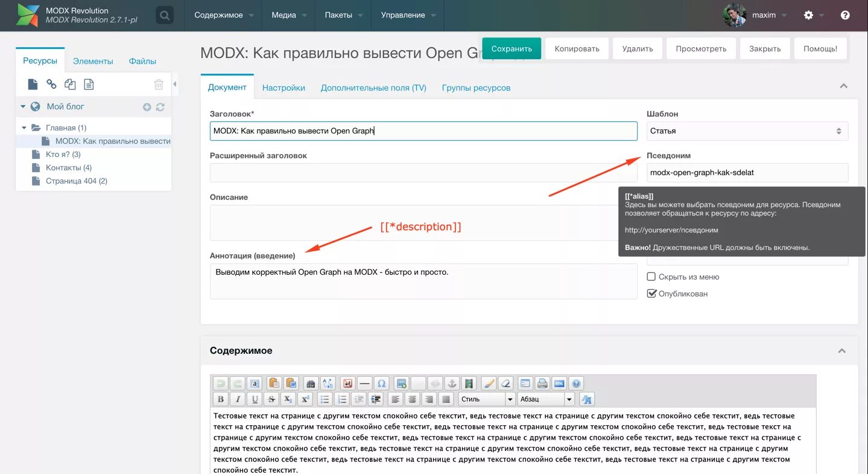
Task: Click the Копировать button
Action: tap(577, 48)
